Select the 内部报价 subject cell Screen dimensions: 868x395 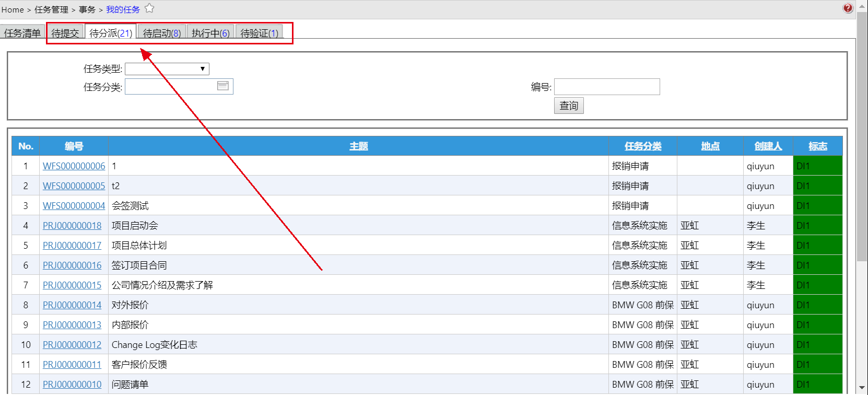pyautogui.click(x=358, y=325)
